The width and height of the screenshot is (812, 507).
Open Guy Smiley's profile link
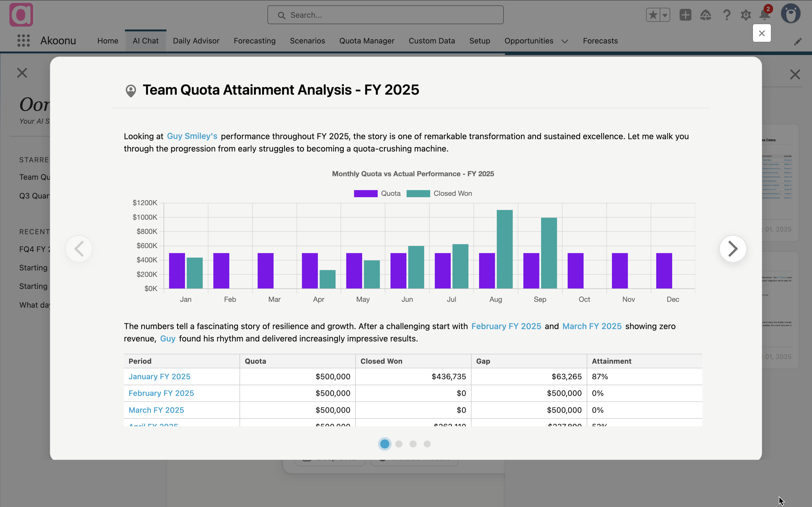(x=192, y=136)
